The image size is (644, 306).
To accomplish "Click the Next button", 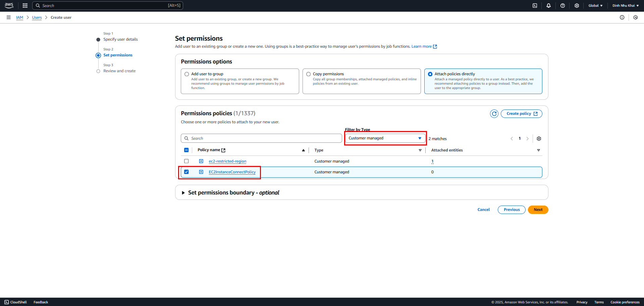I will pos(538,210).
